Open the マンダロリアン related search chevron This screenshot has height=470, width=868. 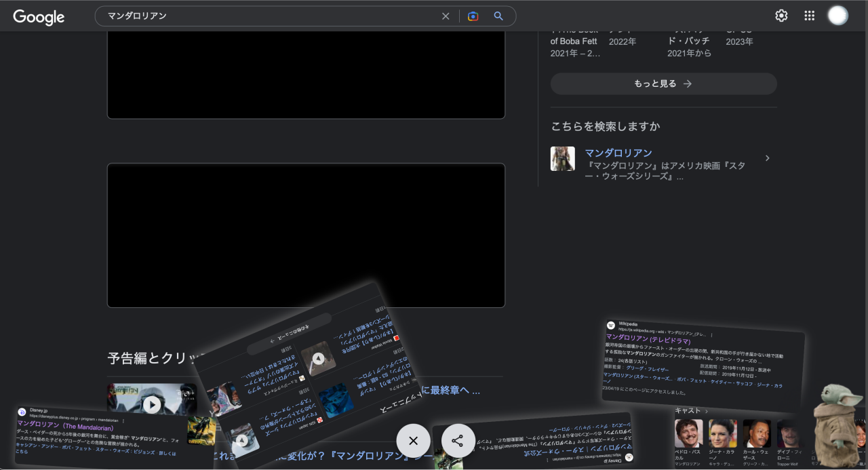pyautogui.click(x=767, y=158)
